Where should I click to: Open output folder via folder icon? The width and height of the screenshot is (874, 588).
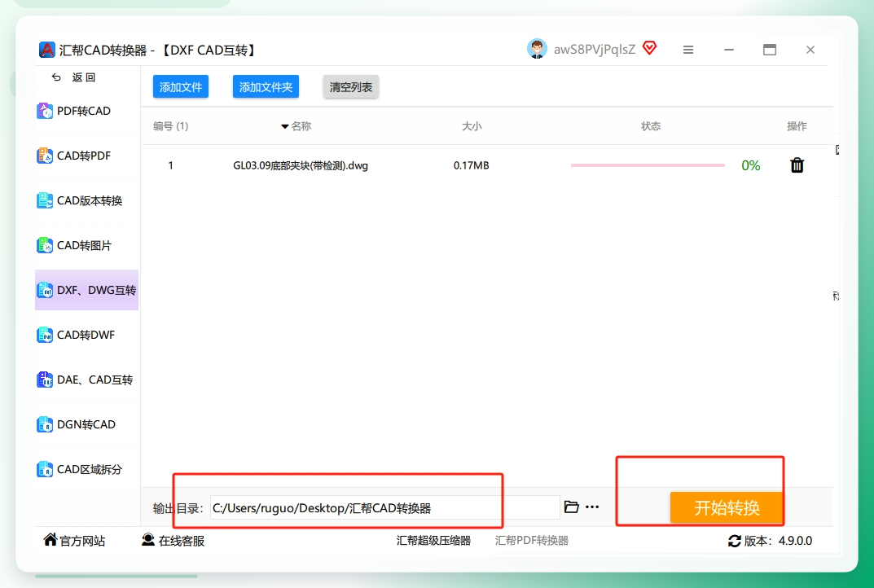coord(571,507)
